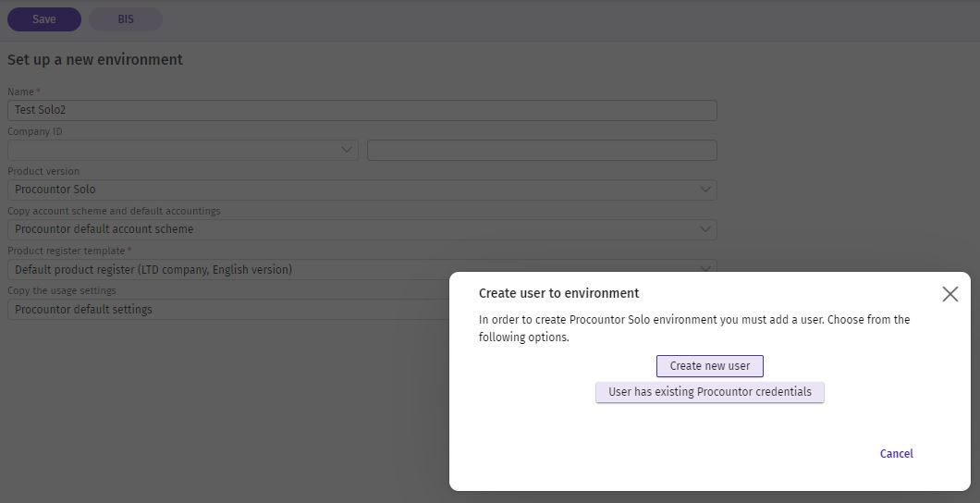
Task: Click the Create user to environment title
Action: coord(558,293)
